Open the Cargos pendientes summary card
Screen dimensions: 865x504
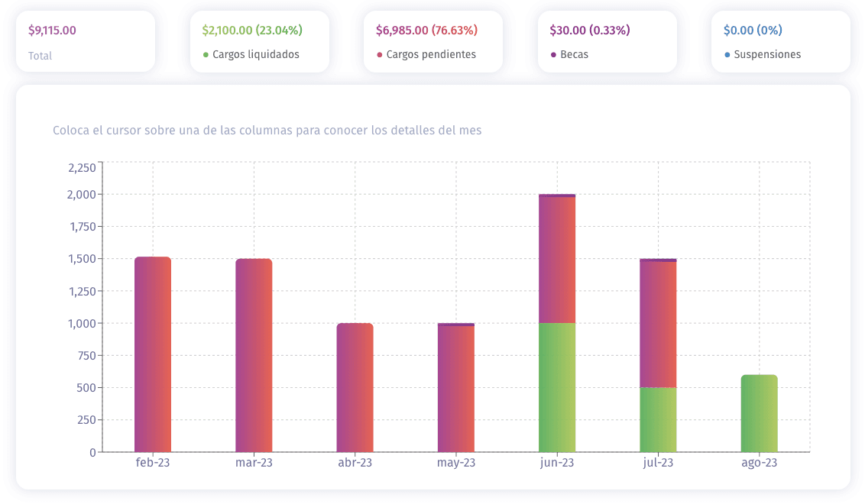433,41
